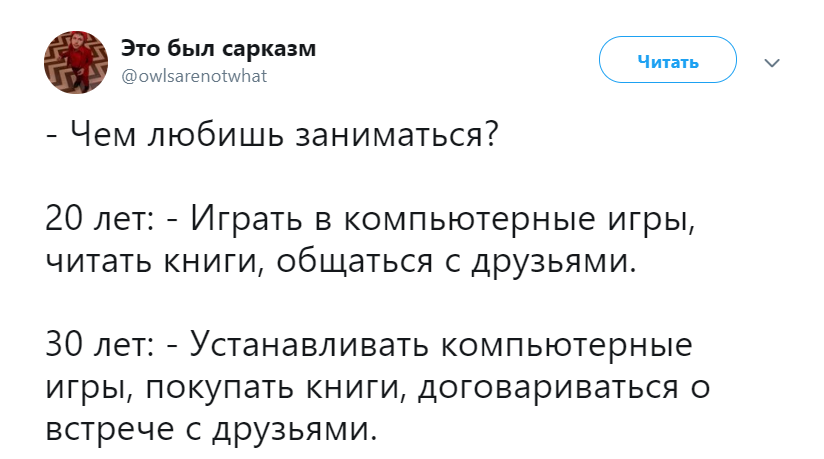Click the word встрече in the last line

click(x=109, y=429)
